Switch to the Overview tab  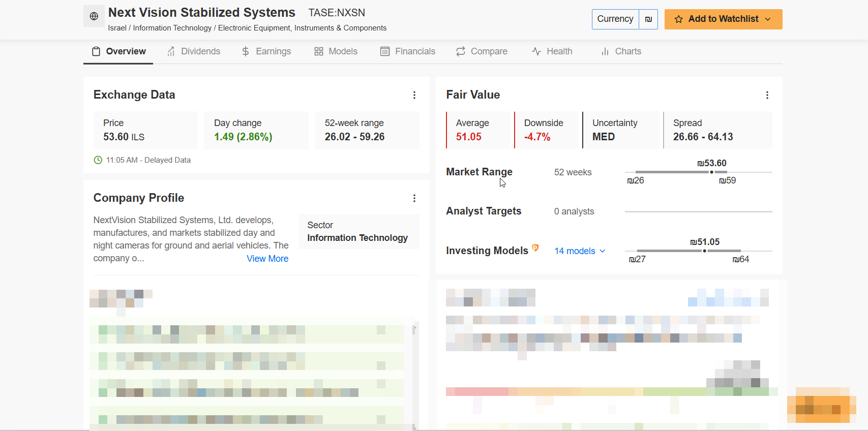pos(118,51)
